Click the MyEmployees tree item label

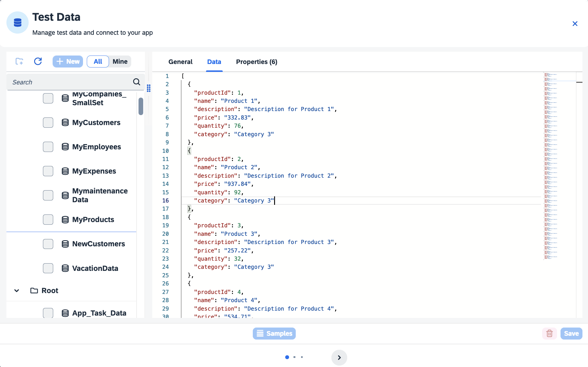coord(96,147)
